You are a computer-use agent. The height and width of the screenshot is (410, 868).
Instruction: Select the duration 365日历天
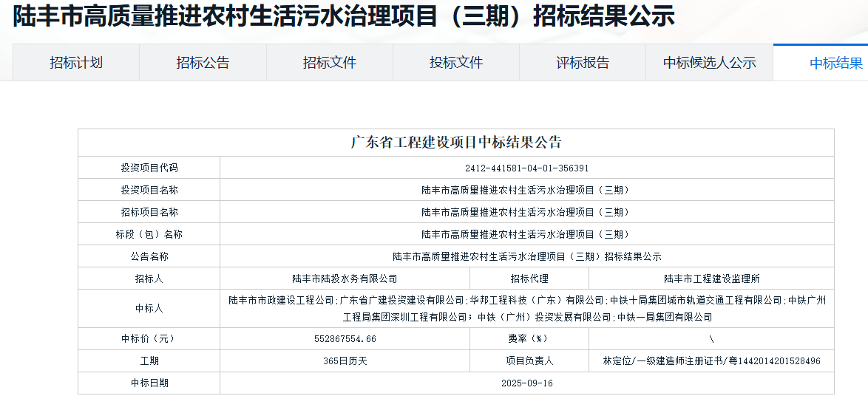pyautogui.click(x=345, y=361)
